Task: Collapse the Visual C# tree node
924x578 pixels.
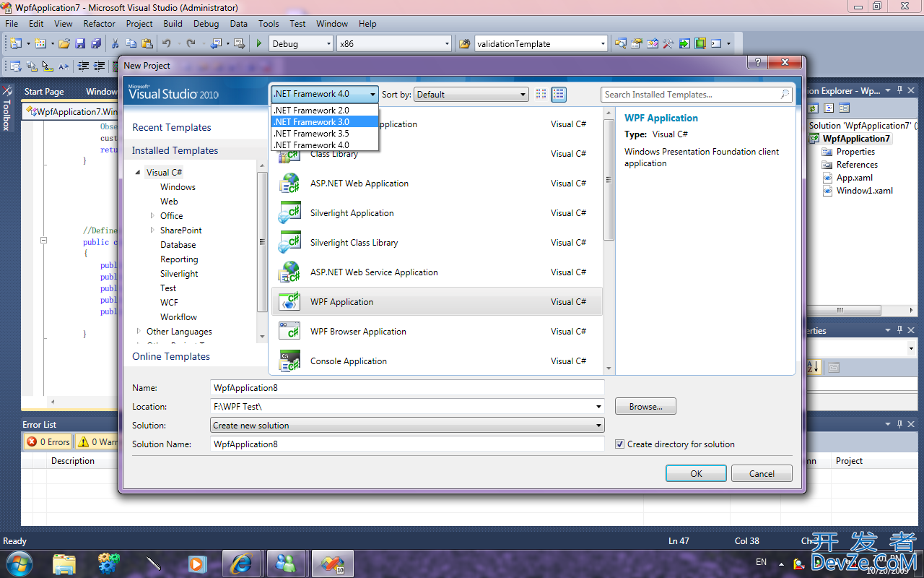Action: [139, 173]
